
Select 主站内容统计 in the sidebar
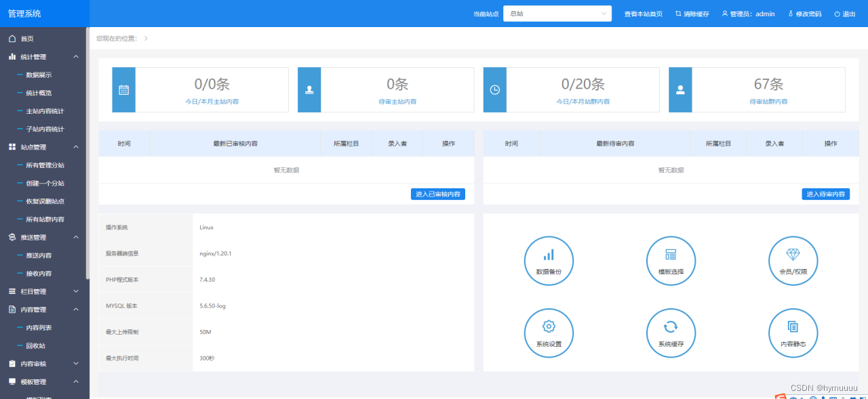[x=45, y=111]
